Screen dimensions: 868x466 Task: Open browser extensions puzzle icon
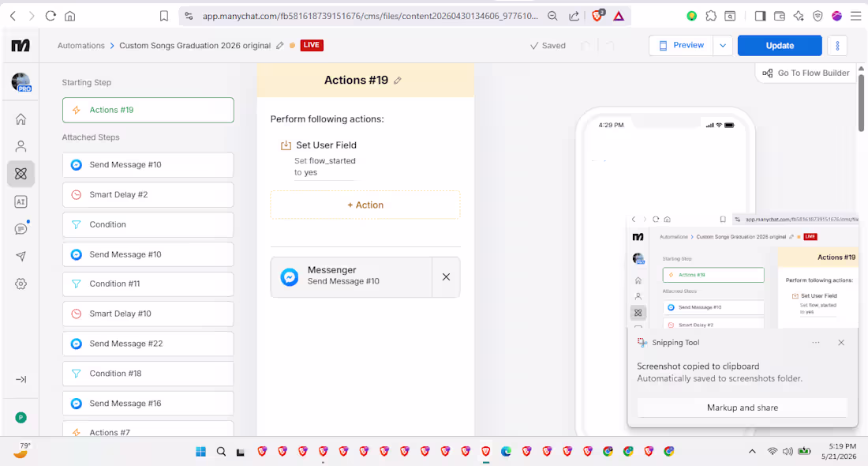[711, 16]
